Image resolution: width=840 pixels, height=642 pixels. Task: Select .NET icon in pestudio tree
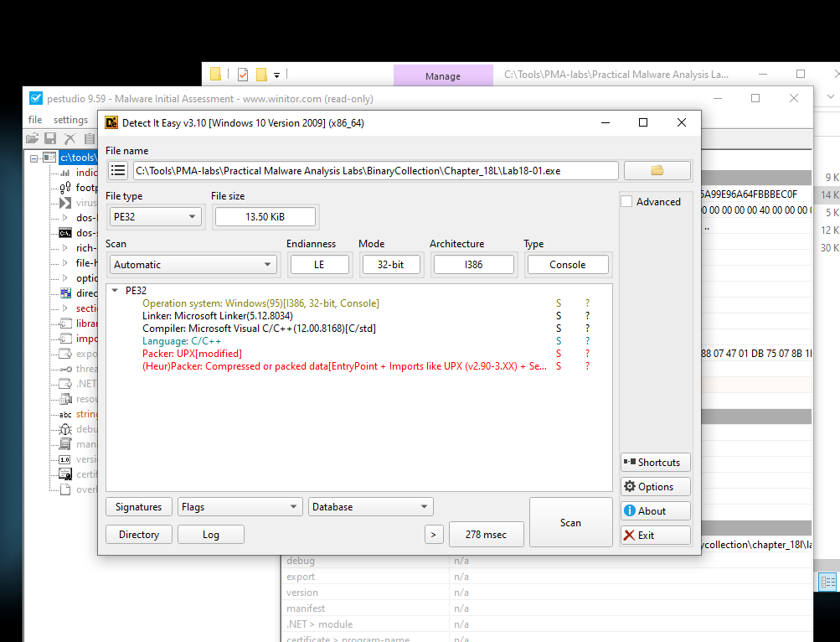tap(65, 384)
